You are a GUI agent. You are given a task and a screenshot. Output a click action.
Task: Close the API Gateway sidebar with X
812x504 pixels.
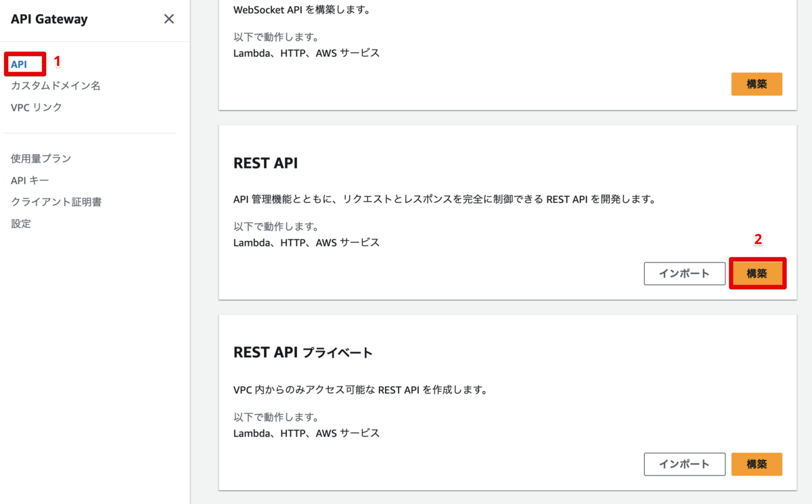(x=169, y=19)
